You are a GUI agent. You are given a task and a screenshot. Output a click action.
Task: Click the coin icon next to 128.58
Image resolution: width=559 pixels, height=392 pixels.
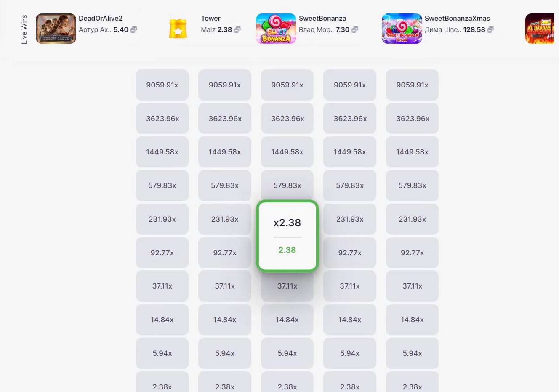click(490, 30)
